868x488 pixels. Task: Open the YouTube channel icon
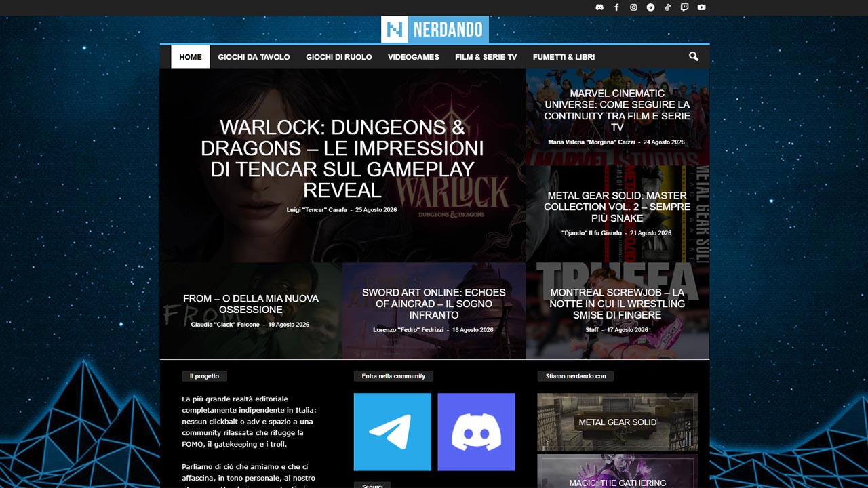(701, 7)
